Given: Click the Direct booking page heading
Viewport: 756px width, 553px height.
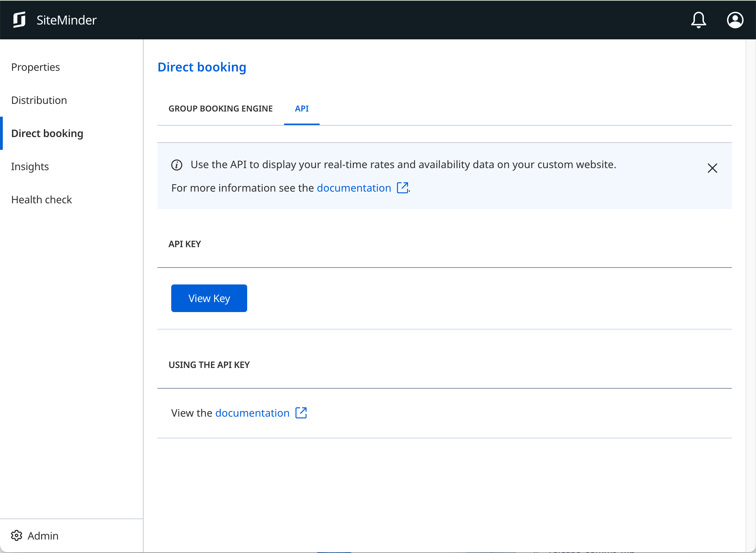Looking at the screenshot, I should pyautogui.click(x=202, y=67).
